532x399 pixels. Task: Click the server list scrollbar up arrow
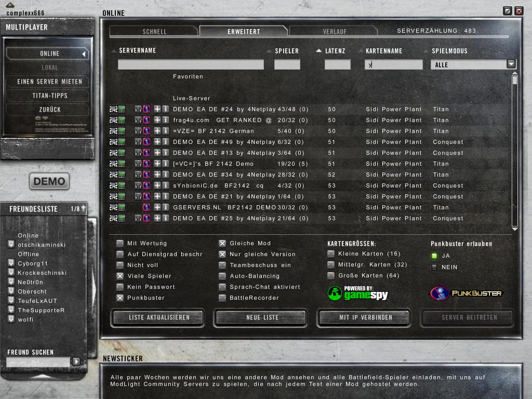(x=515, y=73)
